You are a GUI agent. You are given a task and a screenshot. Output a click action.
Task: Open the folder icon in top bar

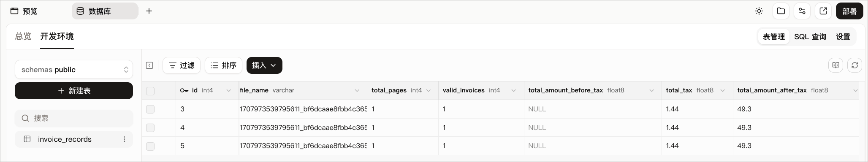click(x=781, y=11)
